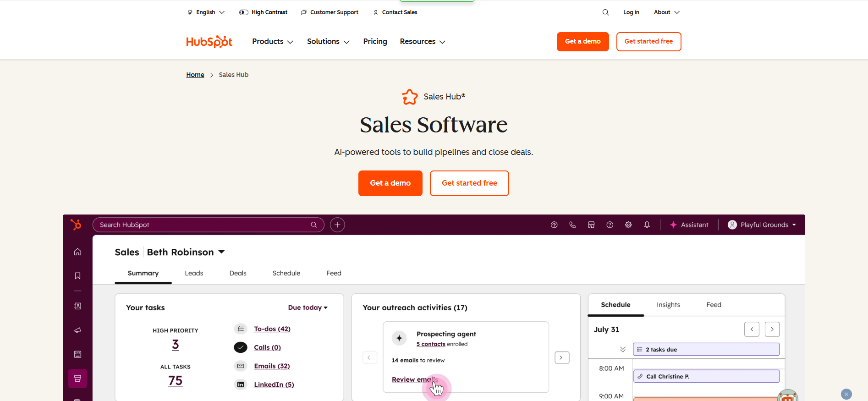Viewport: 868px width, 401px height.
Task: Open the Schedule tab under Beth Robinson
Action: pos(286,273)
